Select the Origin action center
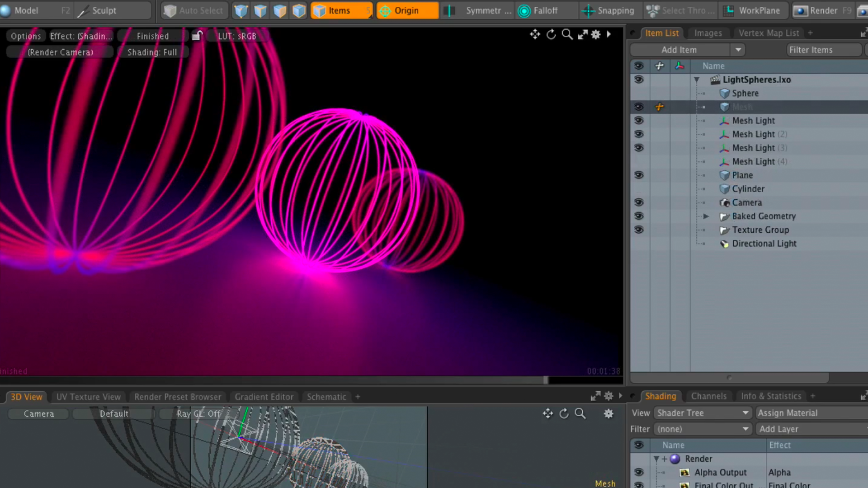The height and width of the screenshot is (488, 868). coord(406,10)
